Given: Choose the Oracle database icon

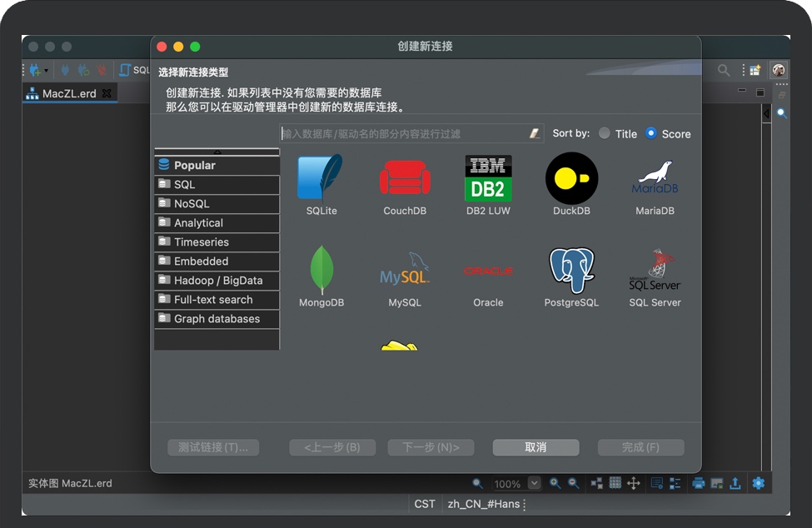Looking at the screenshot, I should click(488, 271).
